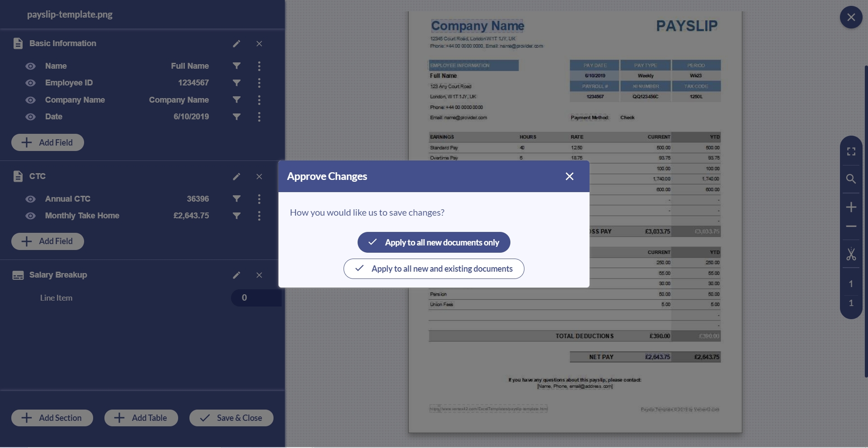Image resolution: width=868 pixels, height=448 pixels.
Task: Toggle visibility of the Name field
Action: point(30,66)
